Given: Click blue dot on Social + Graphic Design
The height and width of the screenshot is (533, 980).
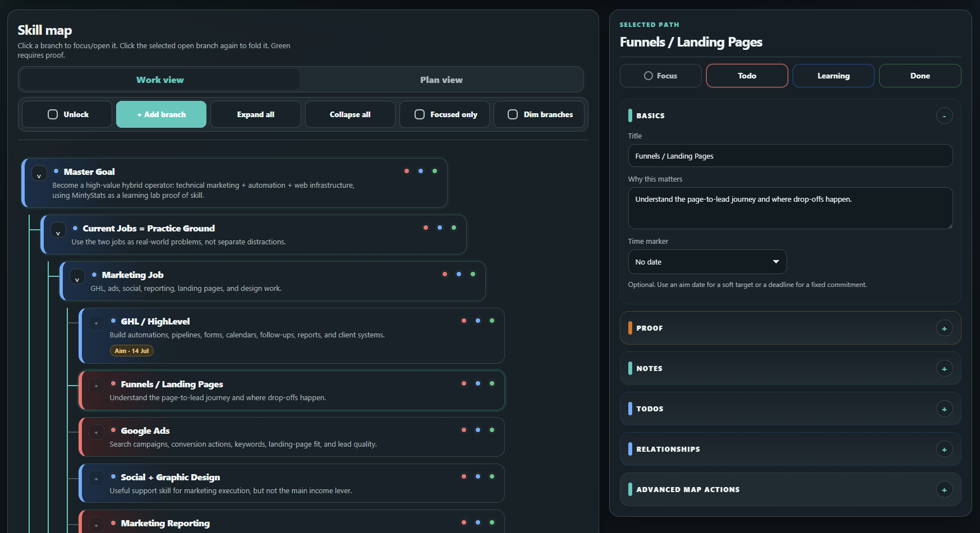Looking at the screenshot, I should click(478, 476).
